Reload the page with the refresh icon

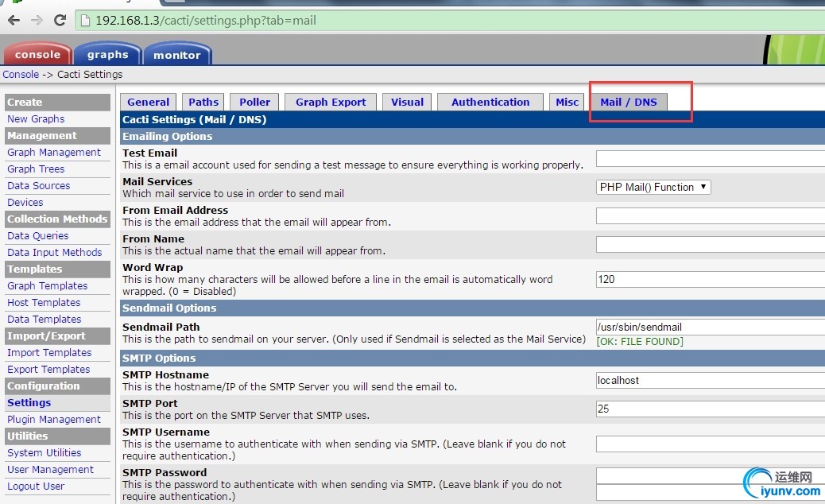60,21
